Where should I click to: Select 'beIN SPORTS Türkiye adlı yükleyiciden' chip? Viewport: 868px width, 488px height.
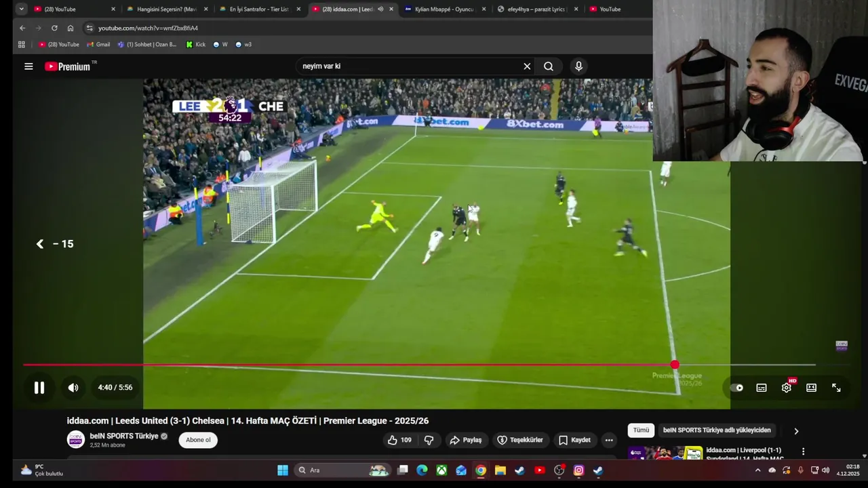click(x=717, y=430)
